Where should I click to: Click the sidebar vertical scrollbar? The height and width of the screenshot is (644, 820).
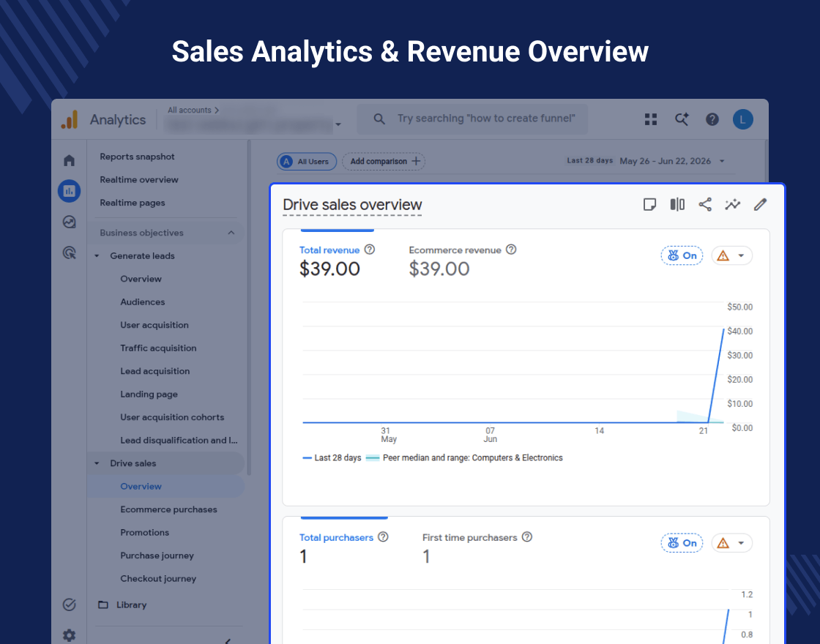tap(249, 307)
